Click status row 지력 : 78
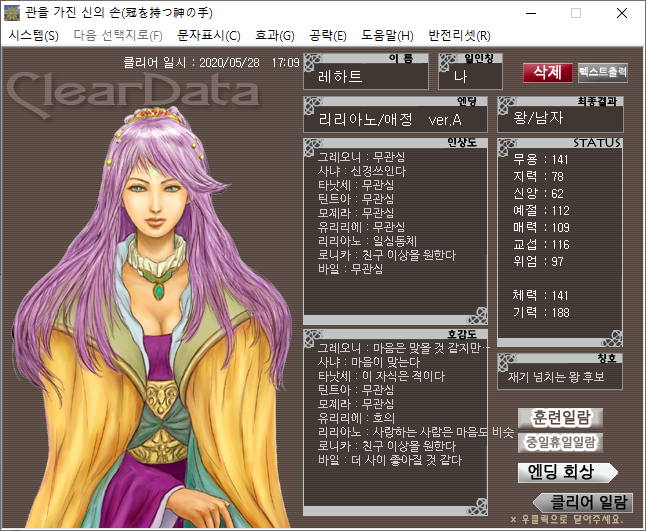This screenshot has height=531, width=646. pyautogui.click(x=538, y=177)
